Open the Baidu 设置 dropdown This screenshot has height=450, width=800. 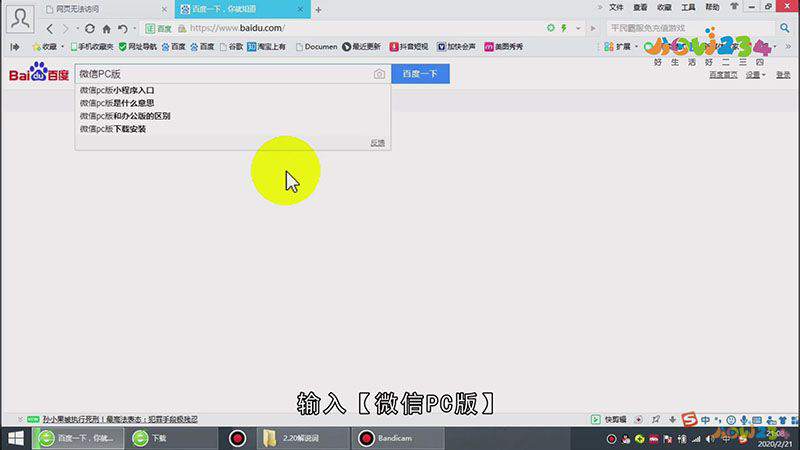pos(755,75)
